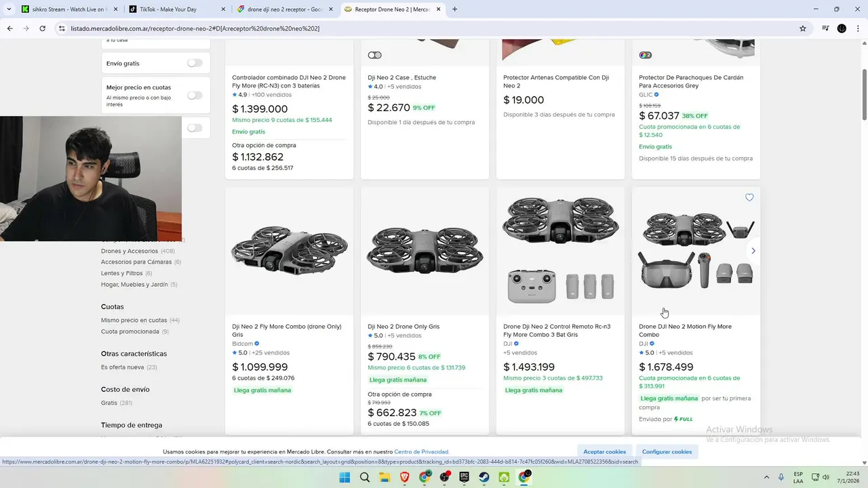Image resolution: width=868 pixels, height=488 pixels.
Task: Open Windows Start menu
Action: tap(344, 477)
